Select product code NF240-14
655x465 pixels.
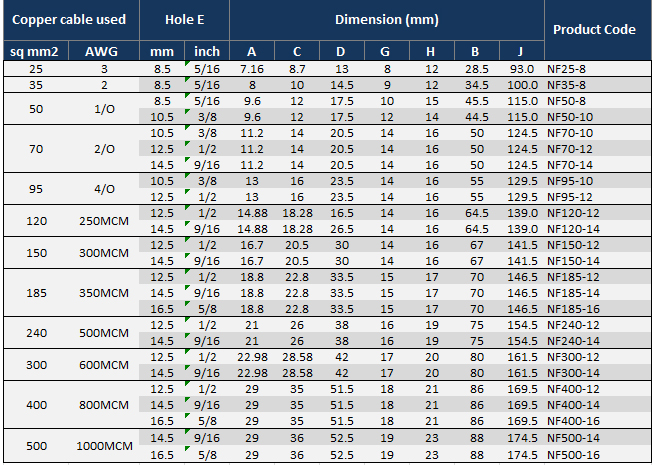coord(573,341)
